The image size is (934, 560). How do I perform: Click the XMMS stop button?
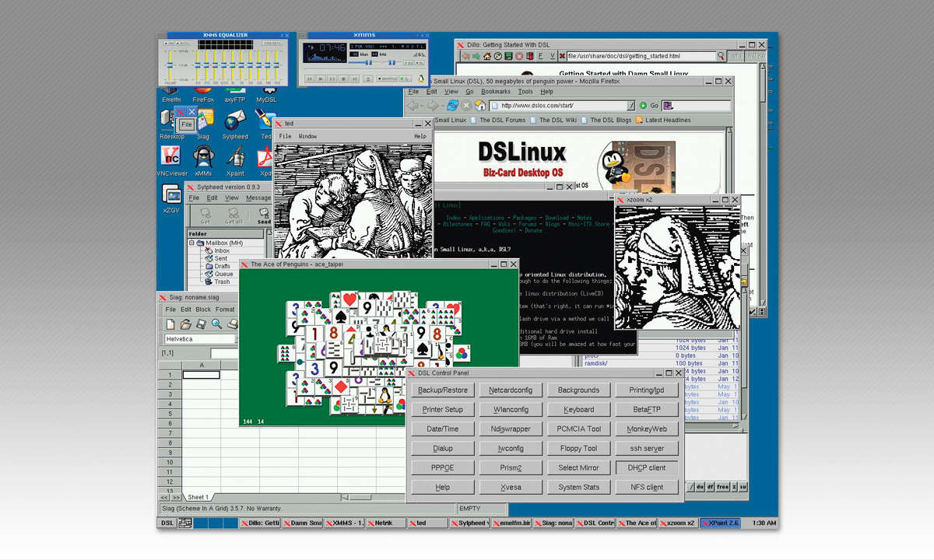[344, 79]
